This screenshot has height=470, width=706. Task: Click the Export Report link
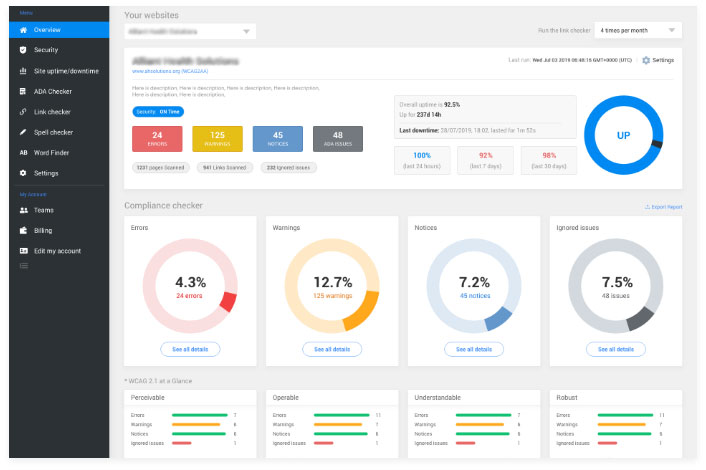coord(663,207)
